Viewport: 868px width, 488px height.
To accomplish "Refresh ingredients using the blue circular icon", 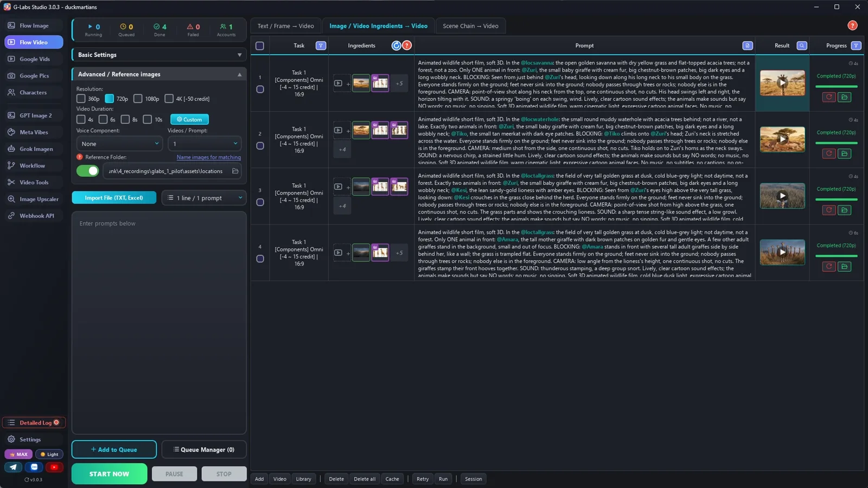I will [397, 46].
